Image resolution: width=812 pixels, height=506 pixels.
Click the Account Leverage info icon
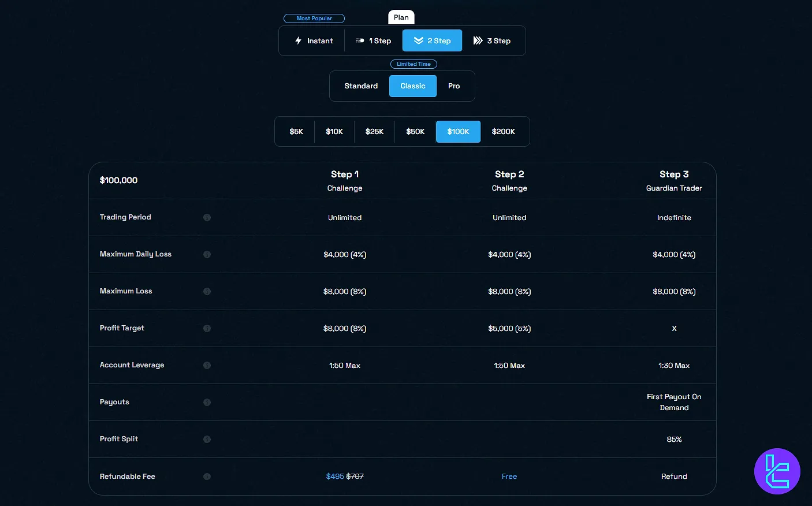pyautogui.click(x=207, y=366)
